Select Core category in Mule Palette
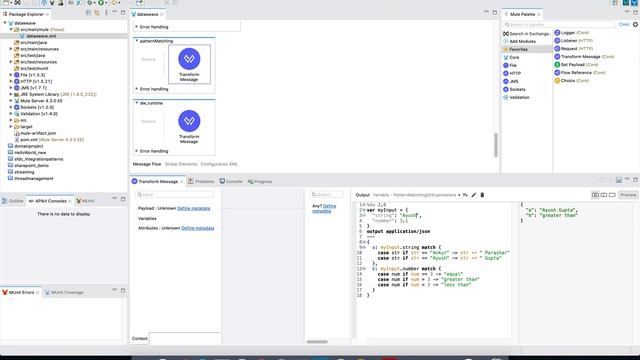The width and height of the screenshot is (640, 360). (x=511, y=58)
